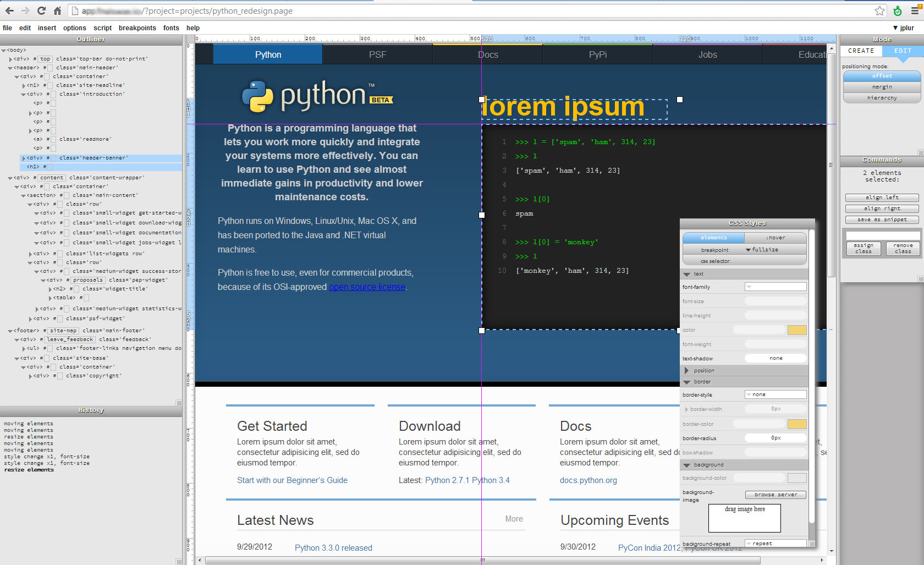Click the remove class button
The height and width of the screenshot is (565, 924).
[903, 249]
